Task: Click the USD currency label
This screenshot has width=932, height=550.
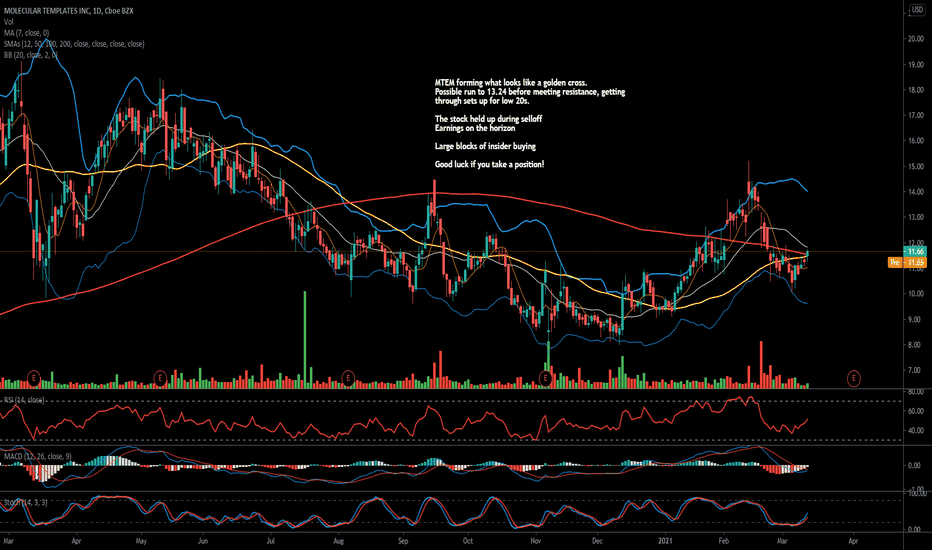Action: (x=915, y=10)
